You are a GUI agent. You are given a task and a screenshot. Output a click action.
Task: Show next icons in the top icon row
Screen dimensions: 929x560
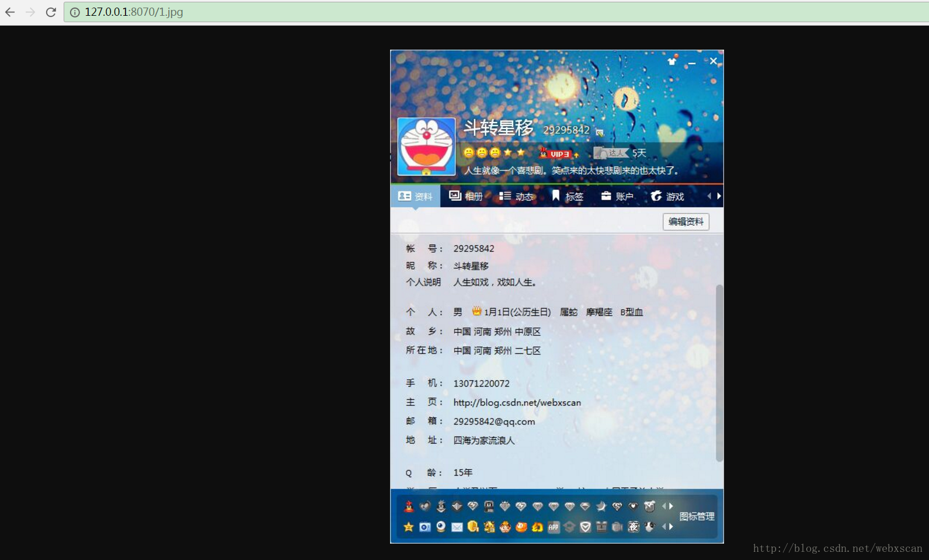[671, 506]
